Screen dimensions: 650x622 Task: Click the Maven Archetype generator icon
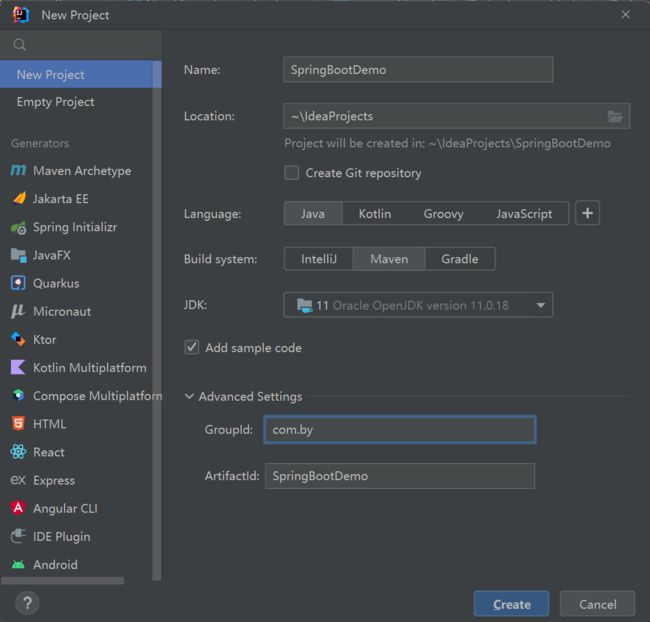click(x=18, y=170)
